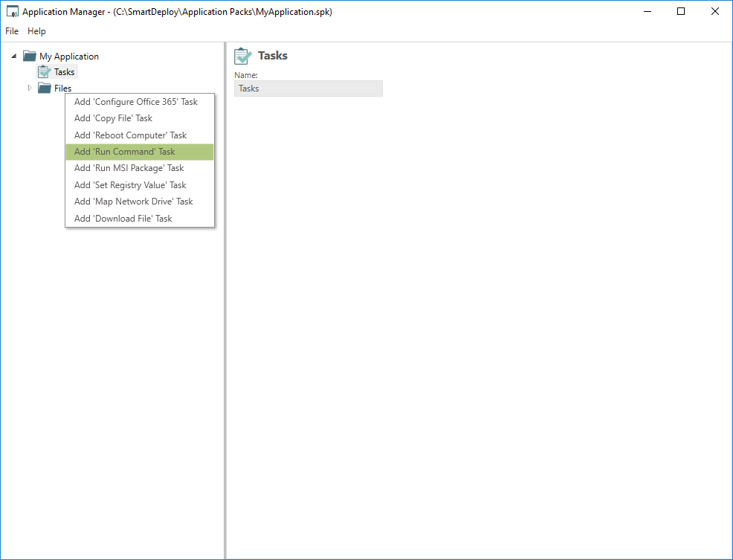Open the File menu
Viewport: 733px width, 560px height.
click(x=12, y=31)
